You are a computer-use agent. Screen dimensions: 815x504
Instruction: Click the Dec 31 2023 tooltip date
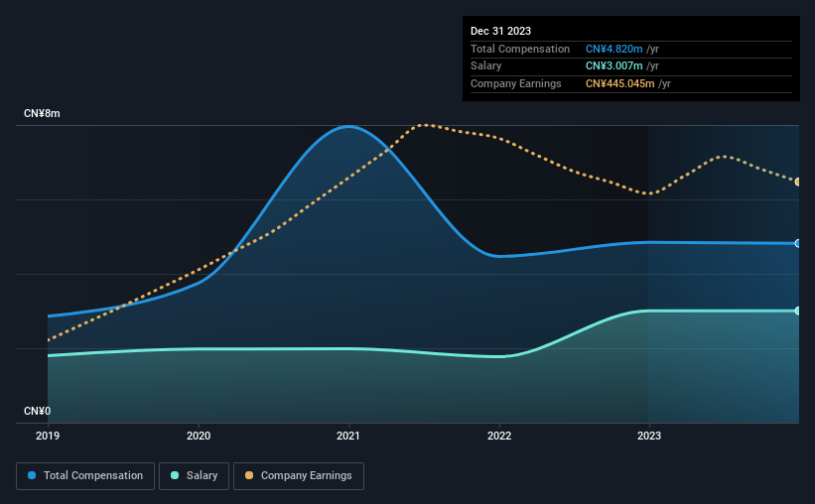[500, 31]
